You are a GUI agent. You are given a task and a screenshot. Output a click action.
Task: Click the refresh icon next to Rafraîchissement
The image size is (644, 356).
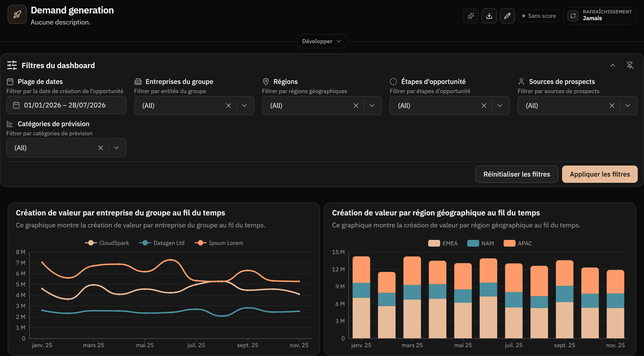pyautogui.click(x=573, y=16)
